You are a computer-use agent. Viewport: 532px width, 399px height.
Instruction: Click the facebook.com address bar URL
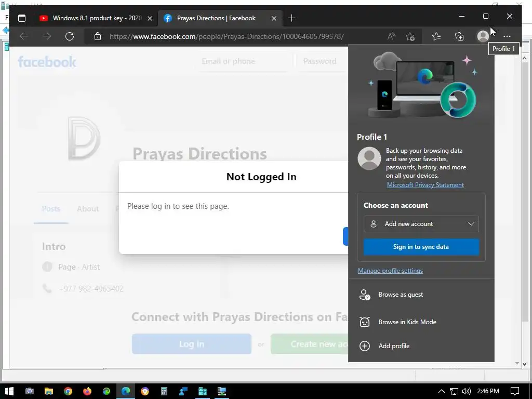[x=227, y=36]
